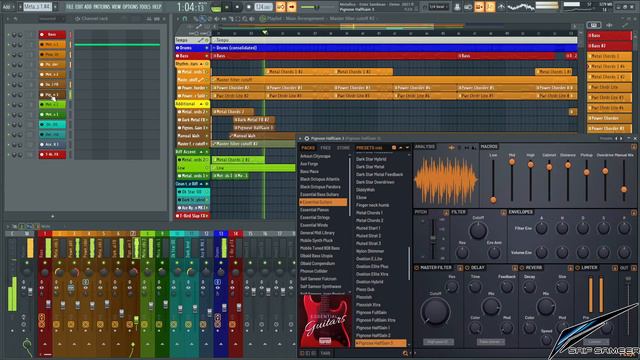Open the channel rack filter dropdown
Image resolution: width=640 pixels, height=360 pixels.
(51, 19)
